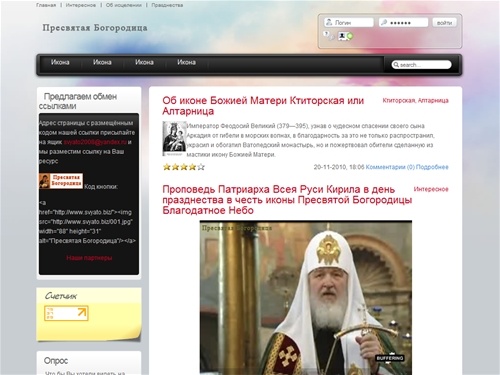Viewport: 500px width, 375px height.
Task: Open the Об исцелении top menu link
Action: [x=124, y=5]
